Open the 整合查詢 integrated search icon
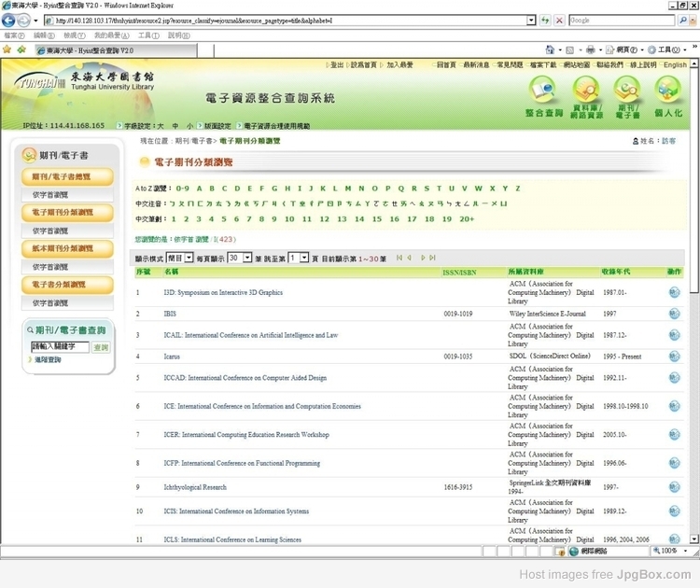The image size is (700, 588). click(544, 95)
